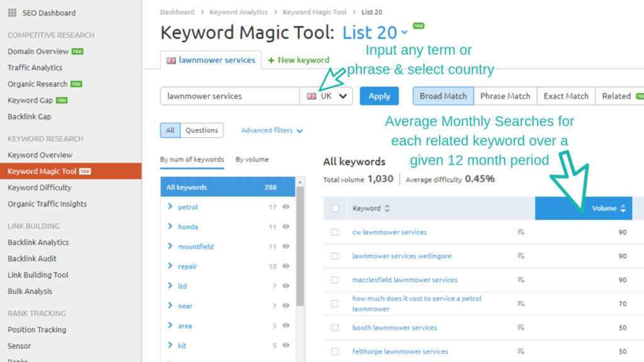Expand the near keyword group

(x=170, y=305)
